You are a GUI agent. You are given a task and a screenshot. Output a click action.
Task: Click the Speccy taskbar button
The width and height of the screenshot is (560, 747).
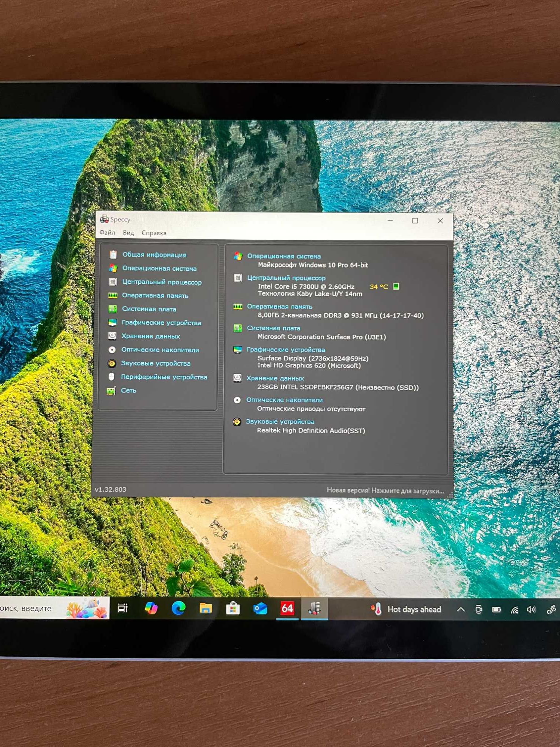tap(314, 609)
